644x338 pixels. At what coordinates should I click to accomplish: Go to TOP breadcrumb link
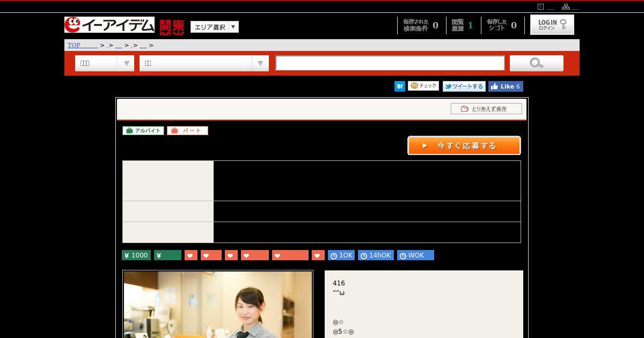click(82, 45)
